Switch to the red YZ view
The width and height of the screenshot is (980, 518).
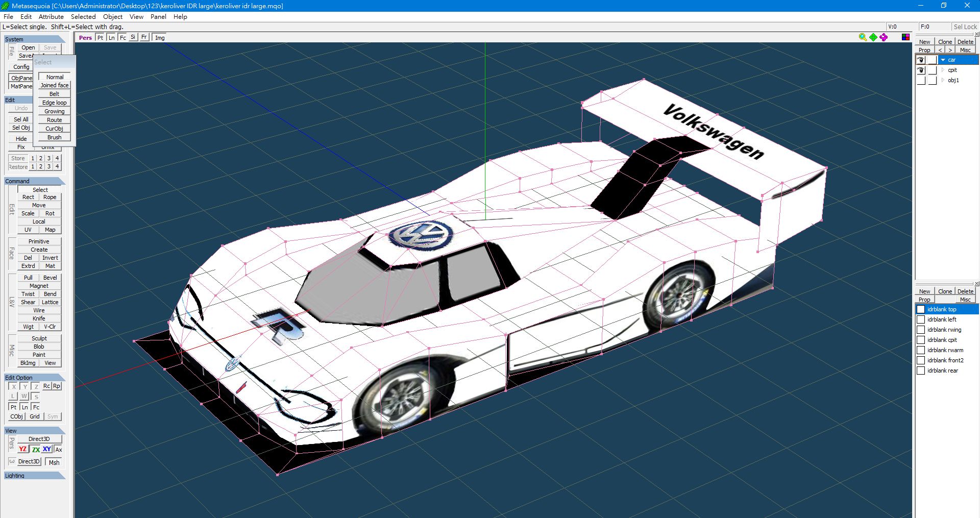click(x=22, y=449)
